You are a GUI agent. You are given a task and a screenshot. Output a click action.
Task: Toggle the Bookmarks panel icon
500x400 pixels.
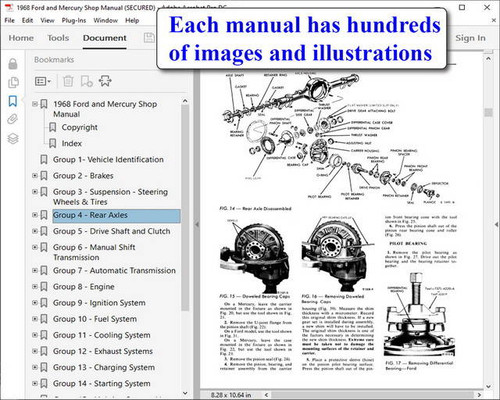click(x=13, y=101)
